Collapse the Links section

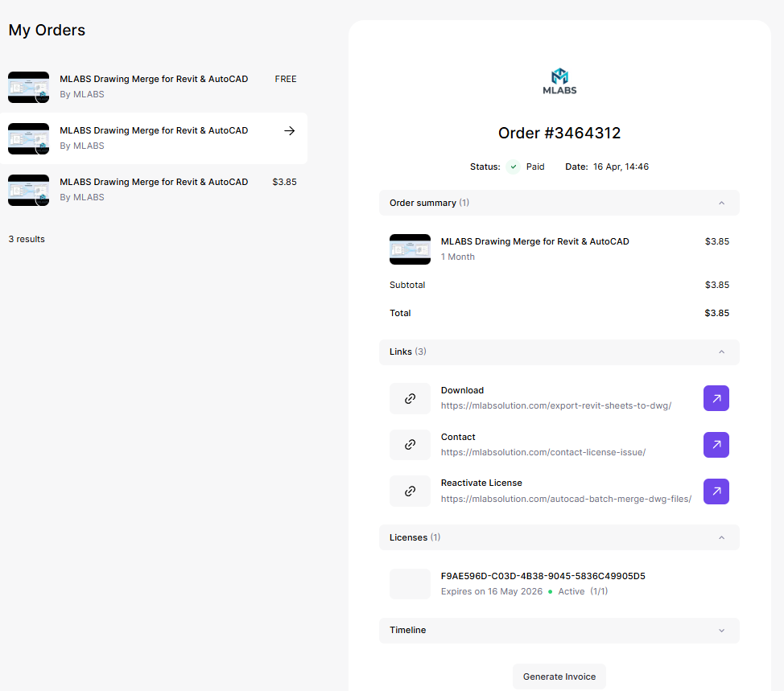tap(721, 352)
